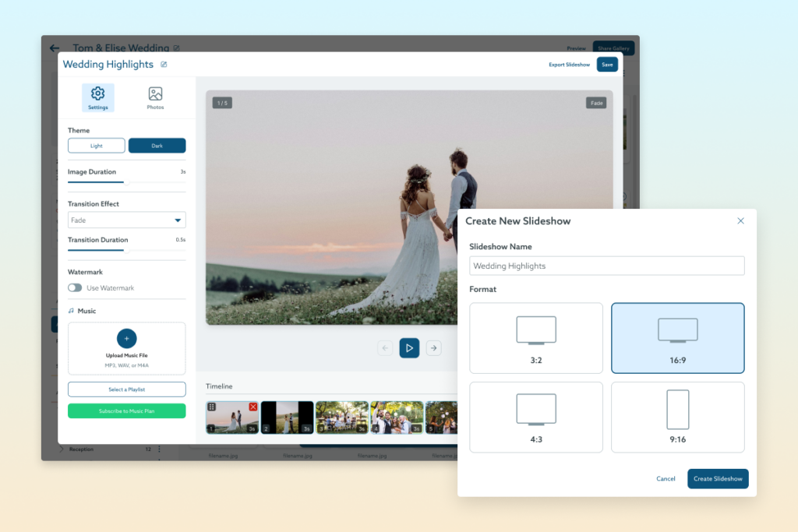Click Export Slideshow

[570, 65]
